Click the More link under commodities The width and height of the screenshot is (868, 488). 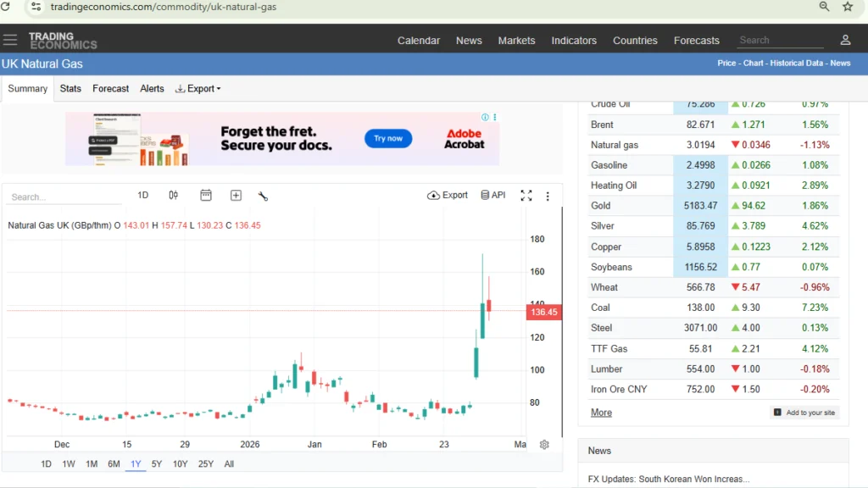pos(601,413)
